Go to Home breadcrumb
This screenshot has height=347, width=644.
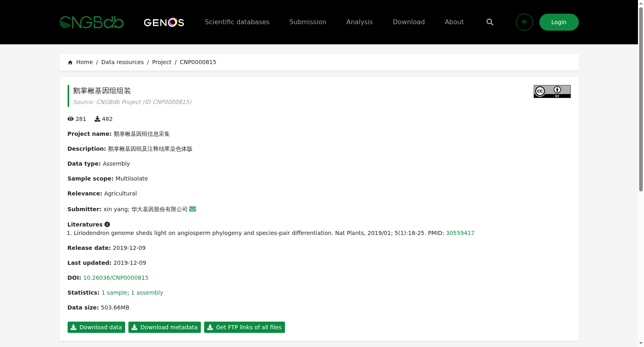[85, 62]
